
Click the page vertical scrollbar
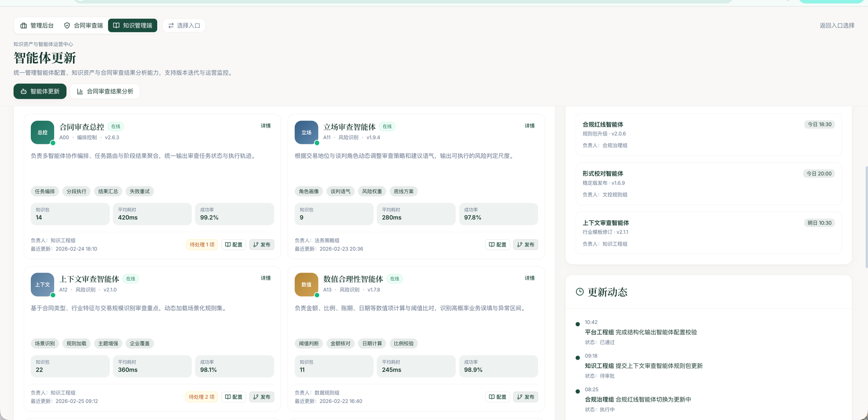(866, 217)
